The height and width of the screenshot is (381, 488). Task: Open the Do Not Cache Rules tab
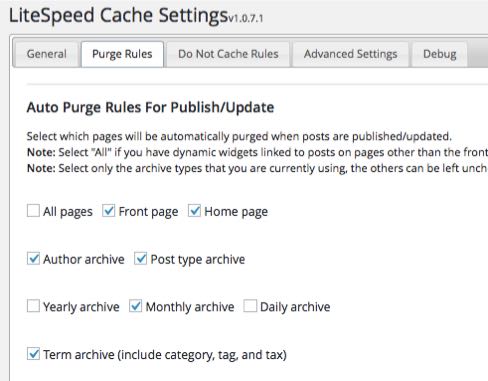click(228, 54)
